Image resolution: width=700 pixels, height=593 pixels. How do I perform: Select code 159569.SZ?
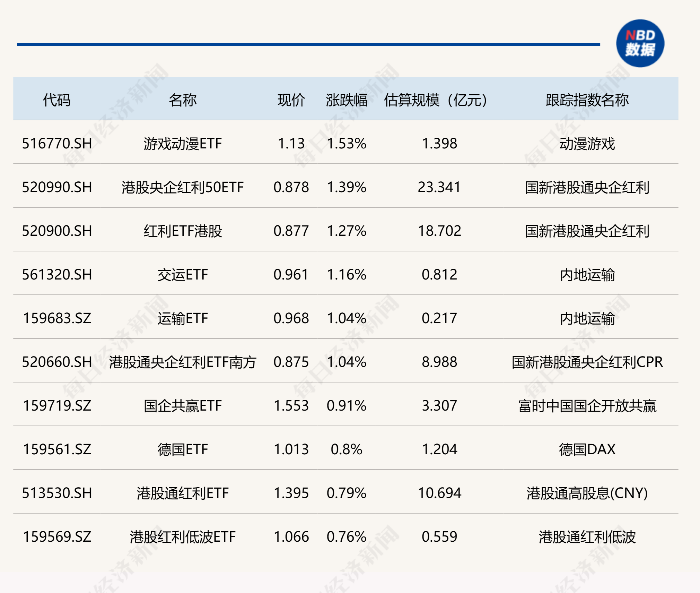[57, 537]
